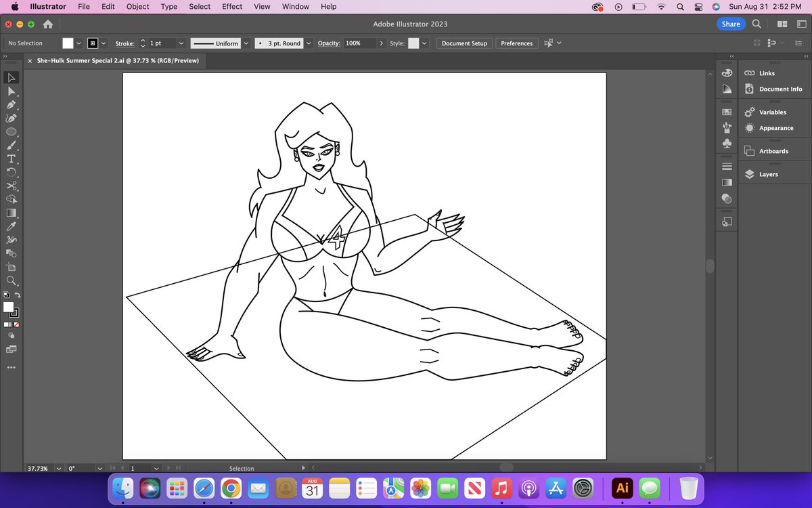Select the Pen tool

click(11, 105)
